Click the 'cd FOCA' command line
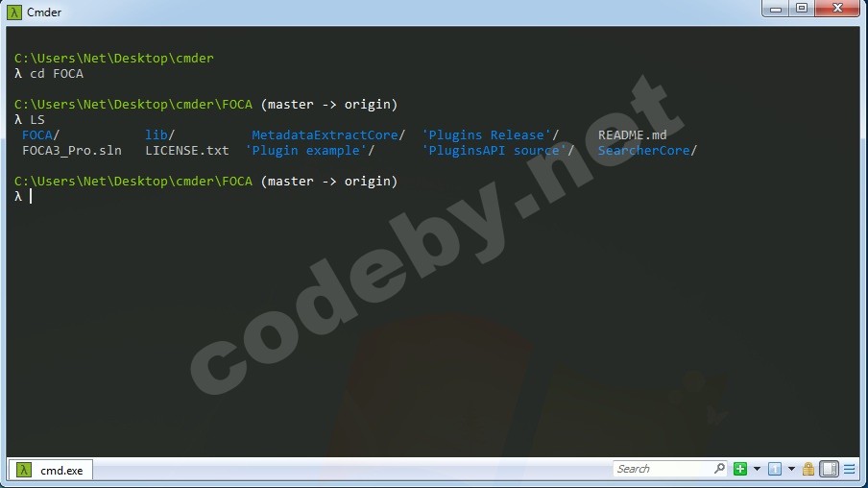The height and width of the screenshot is (488, 868). [57, 74]
